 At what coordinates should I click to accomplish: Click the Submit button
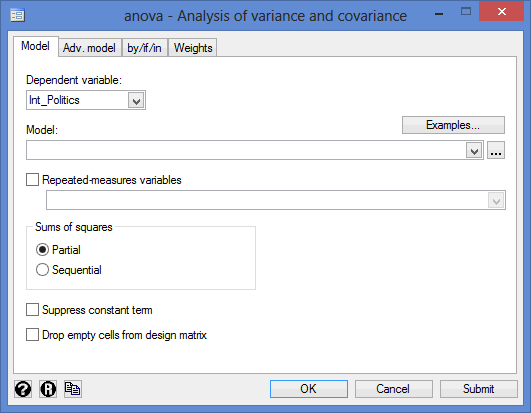479,389
